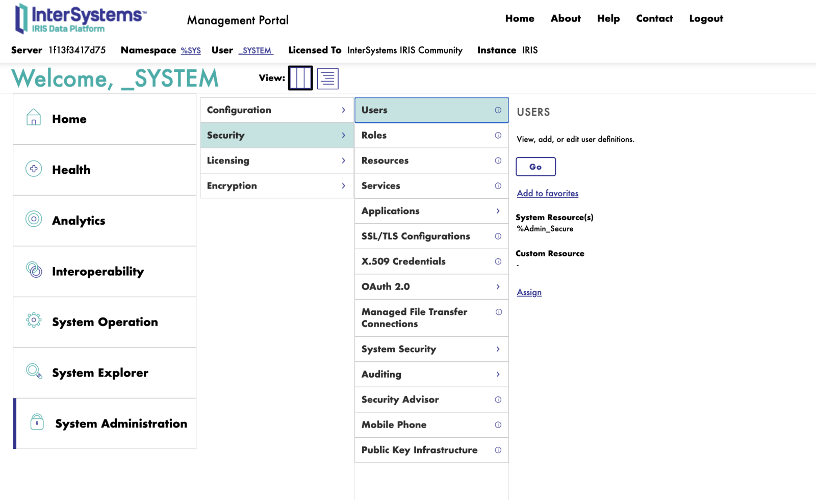Click the Add to favorites link
Image resolution: width=816 pixels, height=504 pixels.
[x=547, y=193]
